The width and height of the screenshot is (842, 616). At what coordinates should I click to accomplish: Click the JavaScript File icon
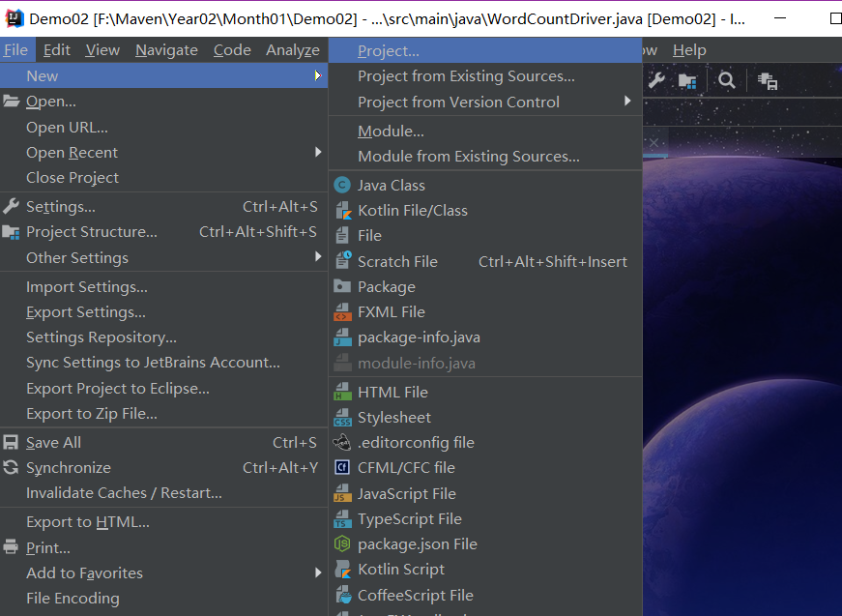tap(342, 493)
